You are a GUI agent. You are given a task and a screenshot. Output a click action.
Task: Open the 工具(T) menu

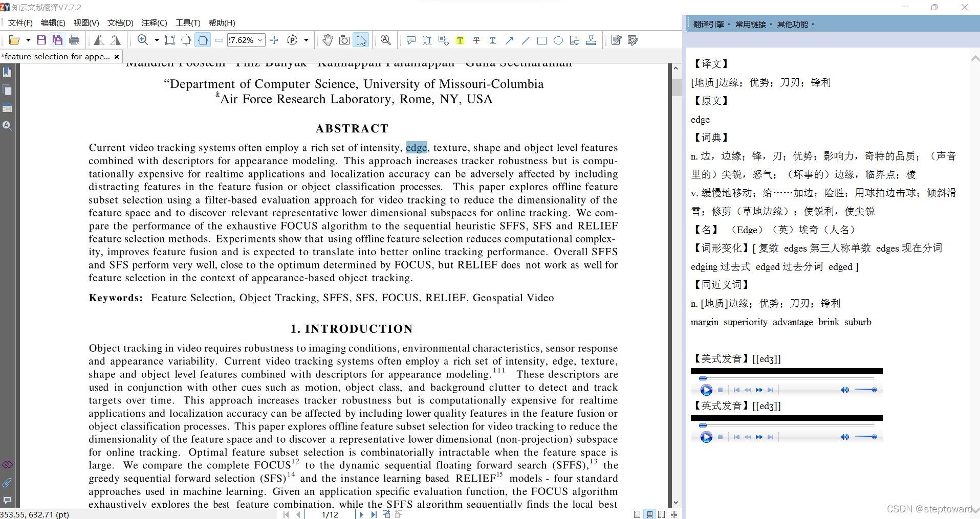(x=188, y=23)
